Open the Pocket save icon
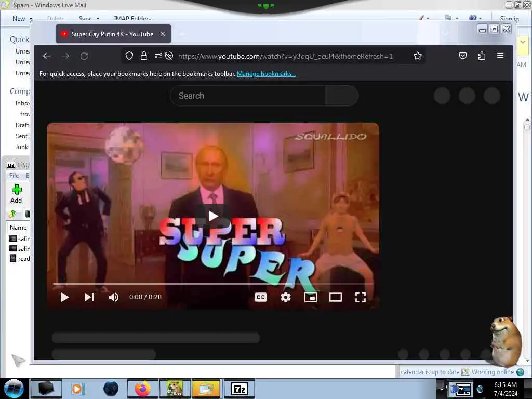Viewport: 532px width, 399px height. click(x=463, y=56)
